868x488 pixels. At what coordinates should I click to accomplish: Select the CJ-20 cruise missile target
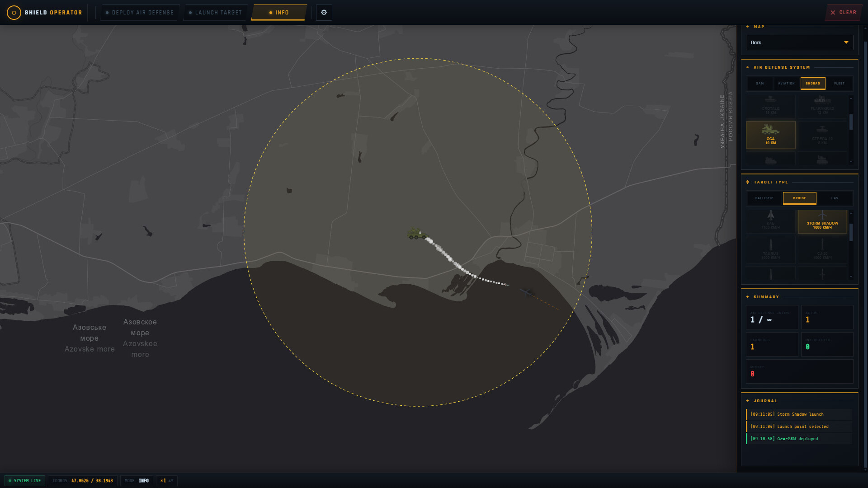[x=822, y=250]
